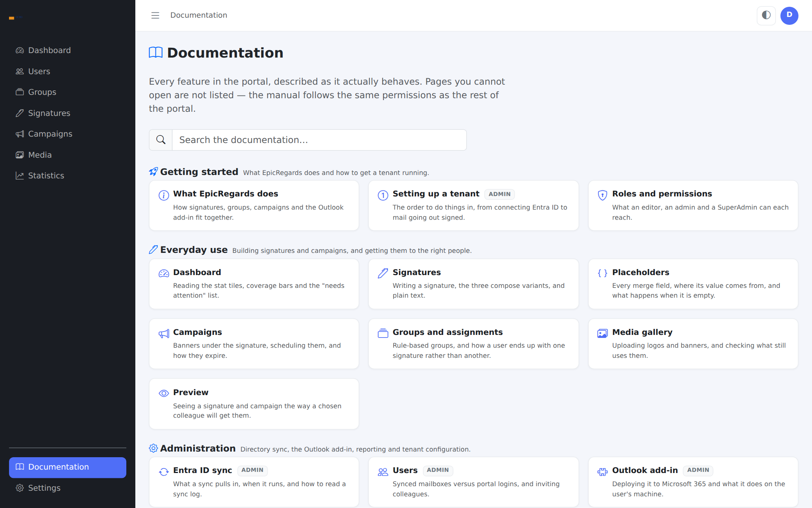The height and width of the screenshot is (508, 812).
Task: Focus the documentation search field
Action: (319, 140)
